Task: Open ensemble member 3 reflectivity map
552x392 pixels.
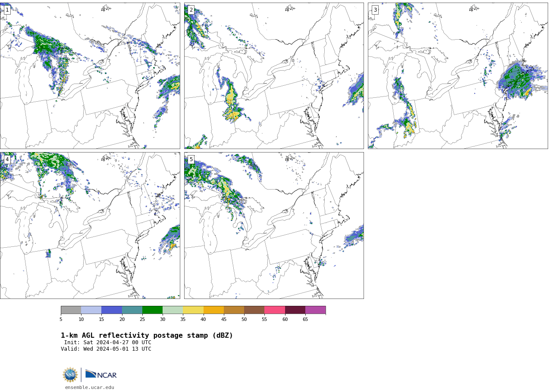Action: coord(458,76)
